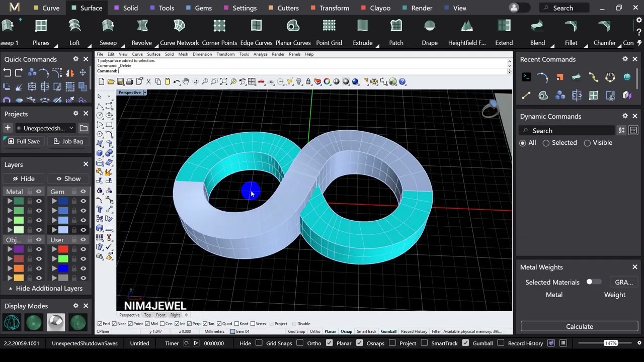
Task: Expand the first green Metal layer row
Action: click(x=10, y=201)
